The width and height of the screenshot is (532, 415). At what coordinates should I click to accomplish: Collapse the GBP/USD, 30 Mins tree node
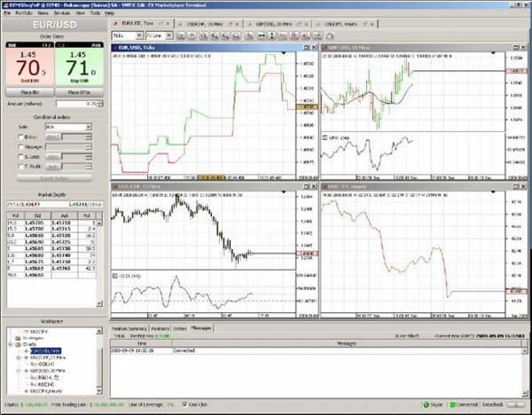pyautogui.click(x=19, y=371)
